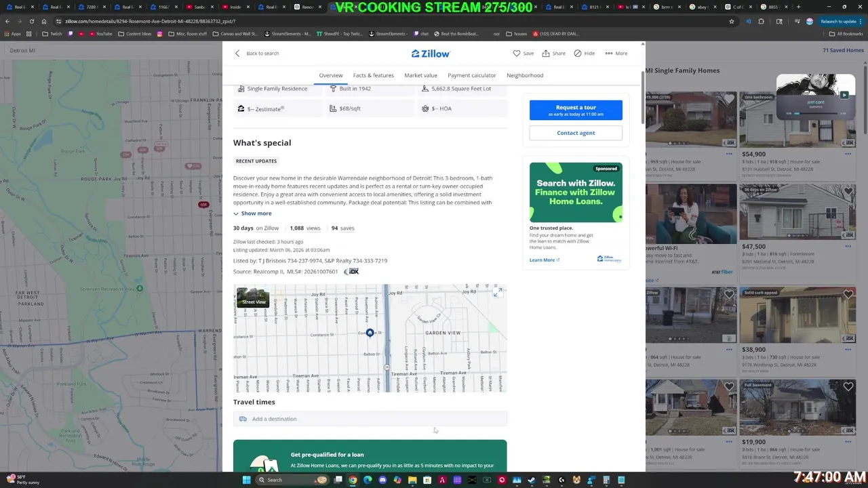Image resolution: width=868 pixels, height=488 pixels.
Task: Open the houses bookmark folder
Action: 517,33
